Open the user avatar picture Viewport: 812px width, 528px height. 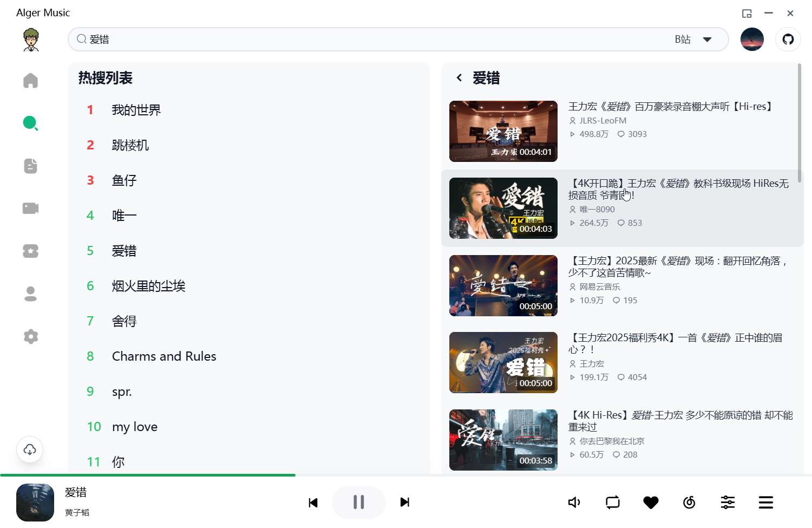(x=752, y=40)
